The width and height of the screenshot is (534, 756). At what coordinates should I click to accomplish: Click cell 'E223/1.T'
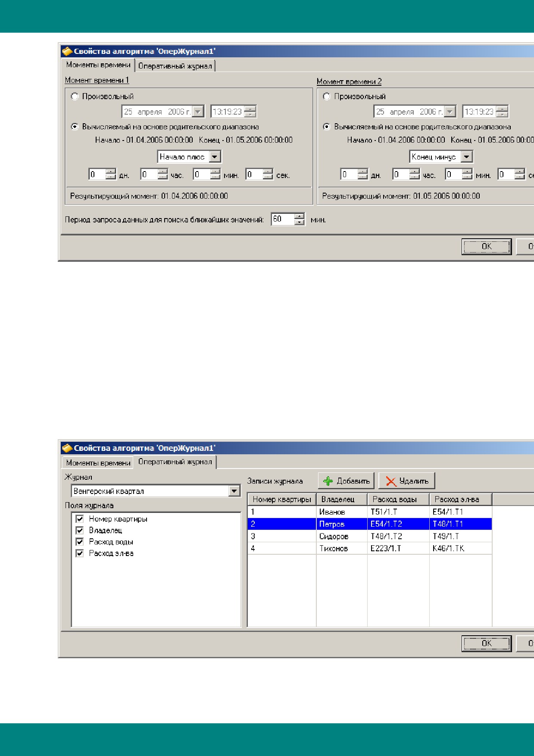(x=398, y=548)
